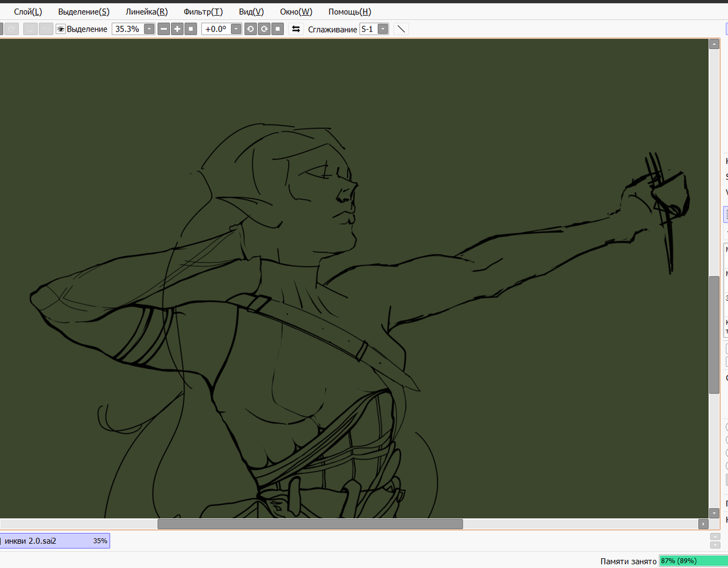
Task: Flip canvas horizontally with arrows icon
Action: pos(295,29)
